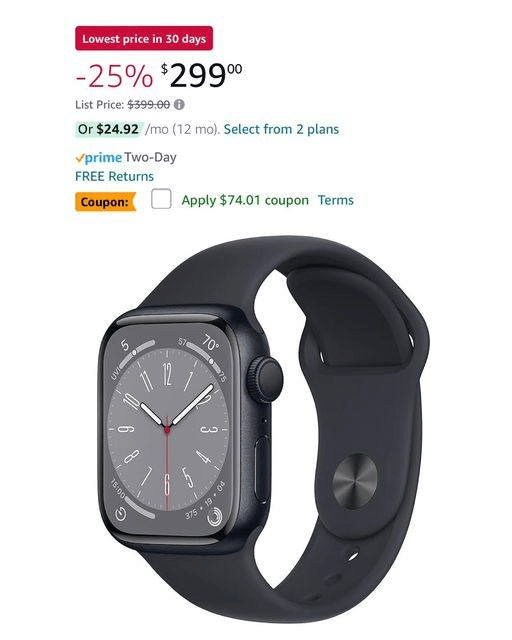
Task: Click the watch's side button
Action: click(x=263, y=469)
